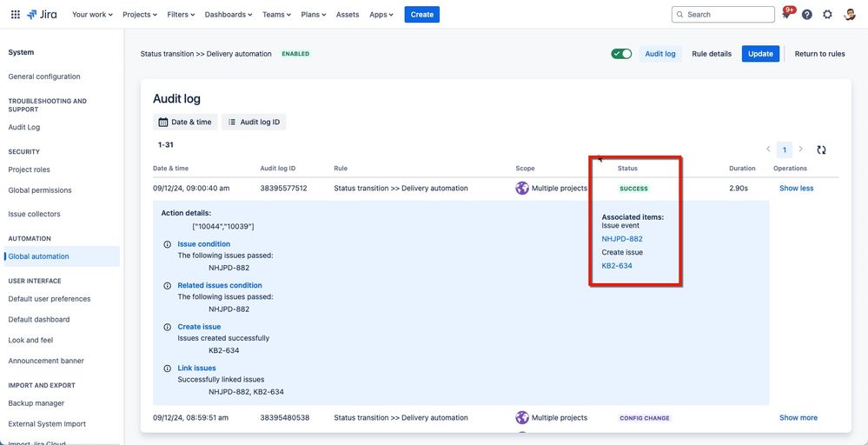
Task: Expand the Plans menu
Action: 314,15
